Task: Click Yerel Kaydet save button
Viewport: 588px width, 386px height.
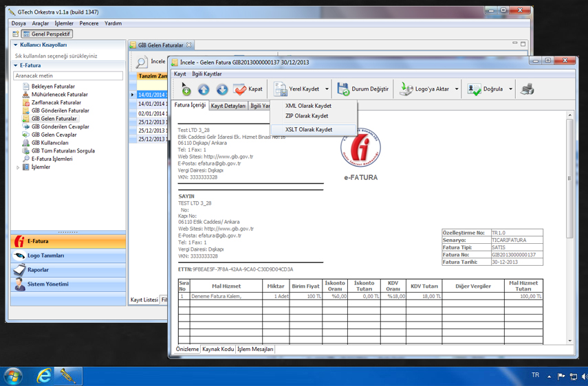Action: click(x=297, y=89)
